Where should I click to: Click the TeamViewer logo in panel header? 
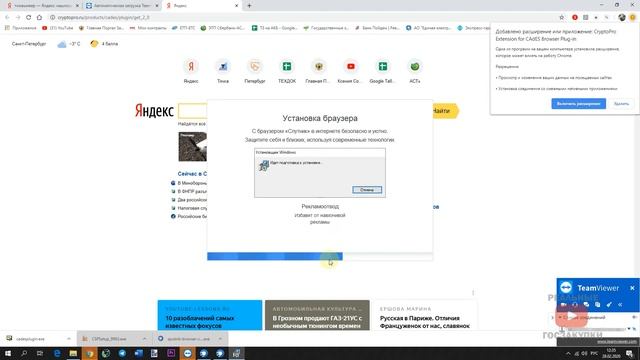pos(566,288)
